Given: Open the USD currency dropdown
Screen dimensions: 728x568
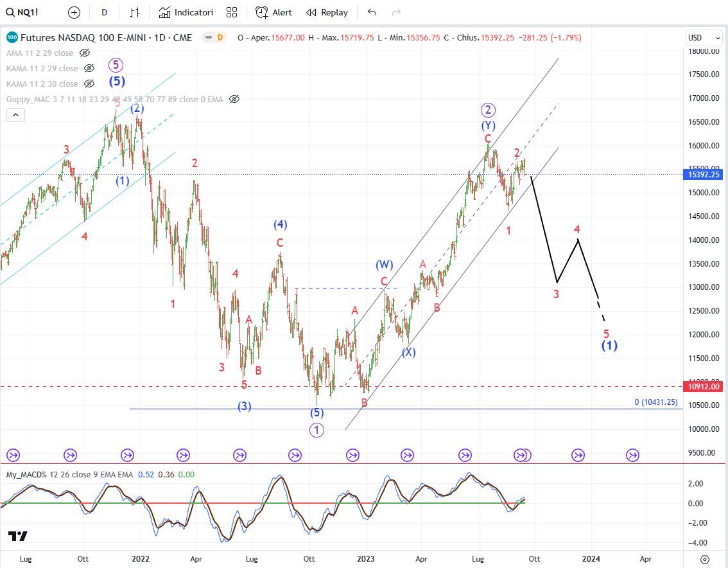Looking at the screenshot, I should [704, 38].
